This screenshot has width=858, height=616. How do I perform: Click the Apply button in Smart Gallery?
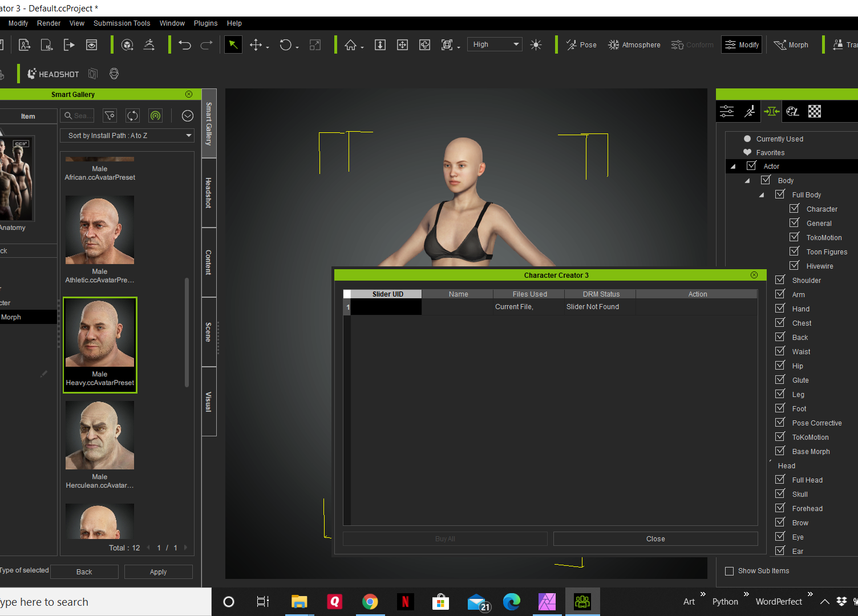(158, 572)
